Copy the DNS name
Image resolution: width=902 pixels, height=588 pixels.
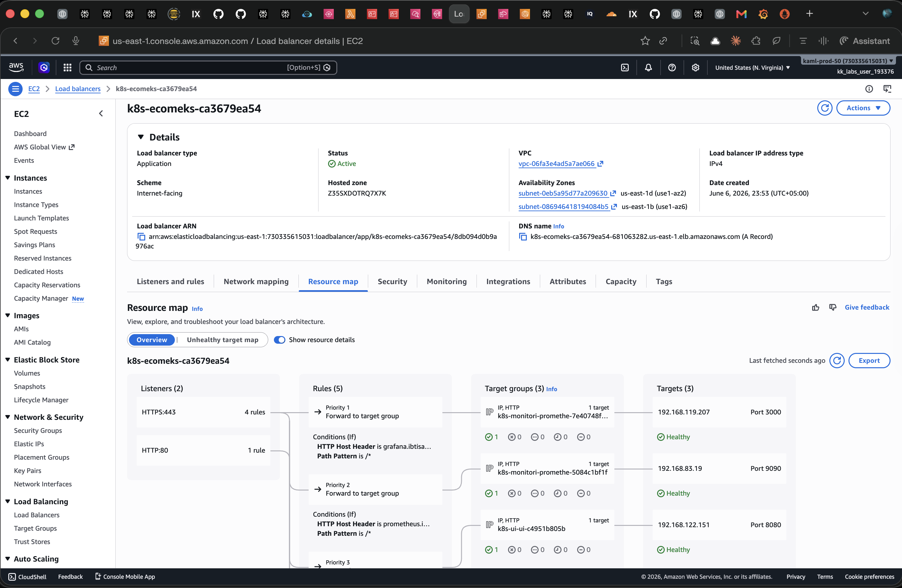[x=523, y=237]
